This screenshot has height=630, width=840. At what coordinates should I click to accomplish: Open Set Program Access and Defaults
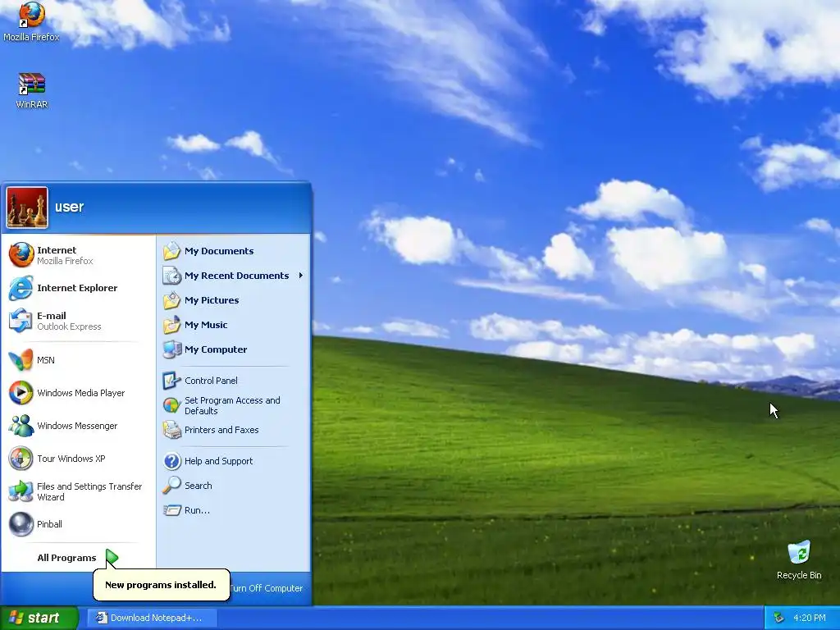point(234,405)
